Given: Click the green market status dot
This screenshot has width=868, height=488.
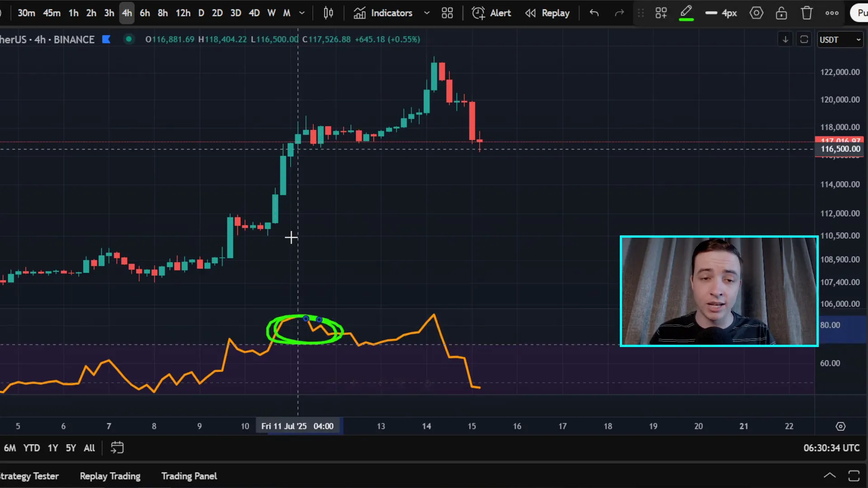Looking at the screenshot, I should (129, 39).
